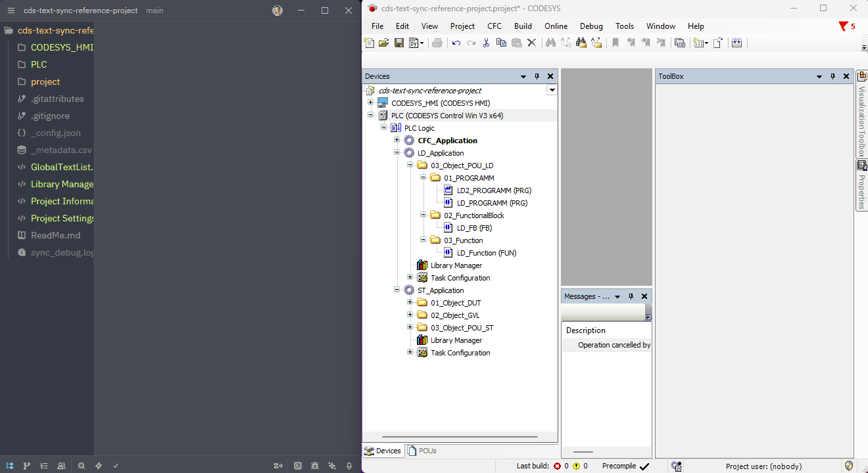This screenshot has height=473, width=868.
Task: Switch to the POUs tab
Action: pos(422,451)
